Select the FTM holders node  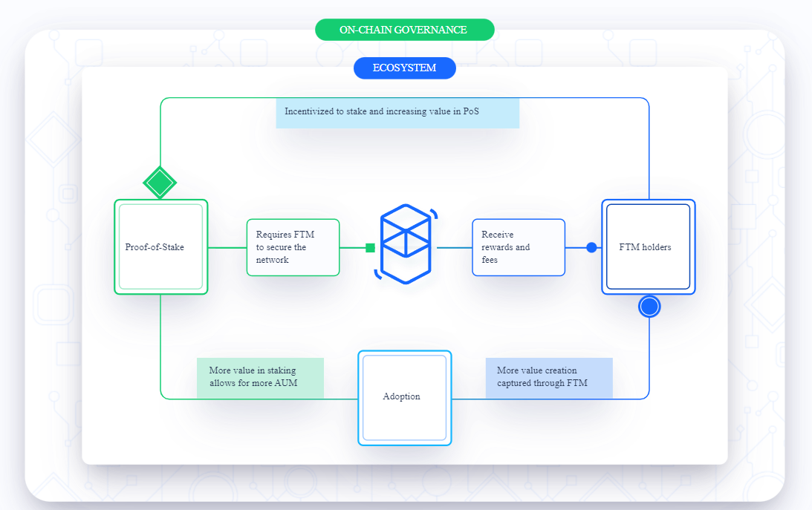[x=648, y=247]
